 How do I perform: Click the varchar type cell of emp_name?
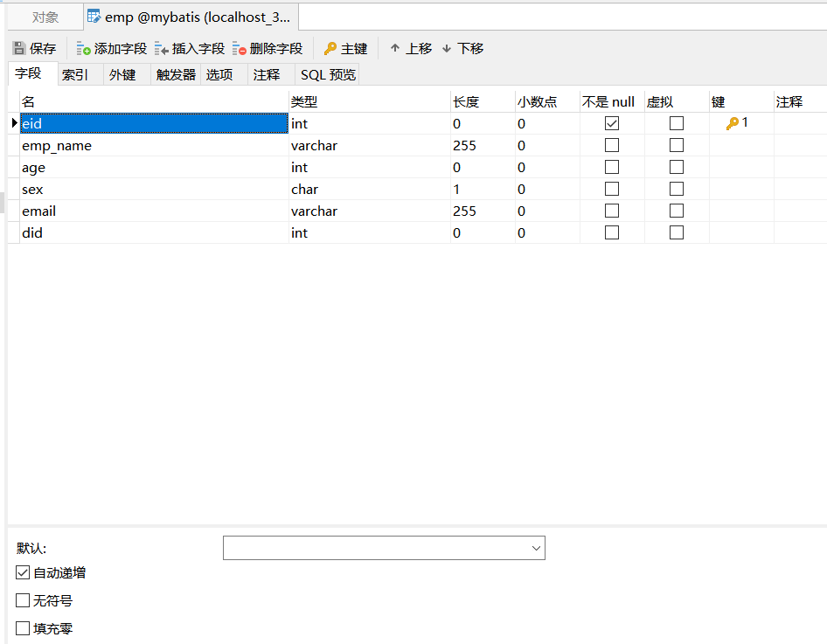coord(370,145)
